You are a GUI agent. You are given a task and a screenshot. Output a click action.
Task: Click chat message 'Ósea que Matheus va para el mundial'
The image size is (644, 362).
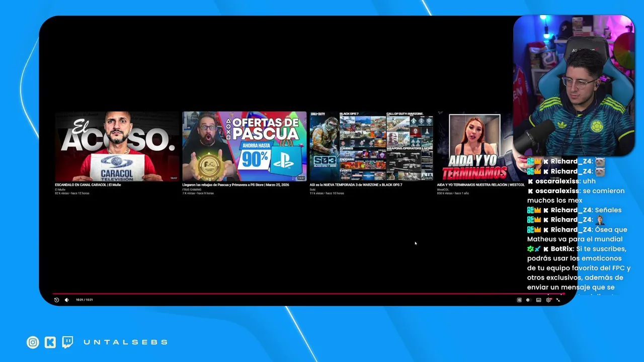coord(577,234)
